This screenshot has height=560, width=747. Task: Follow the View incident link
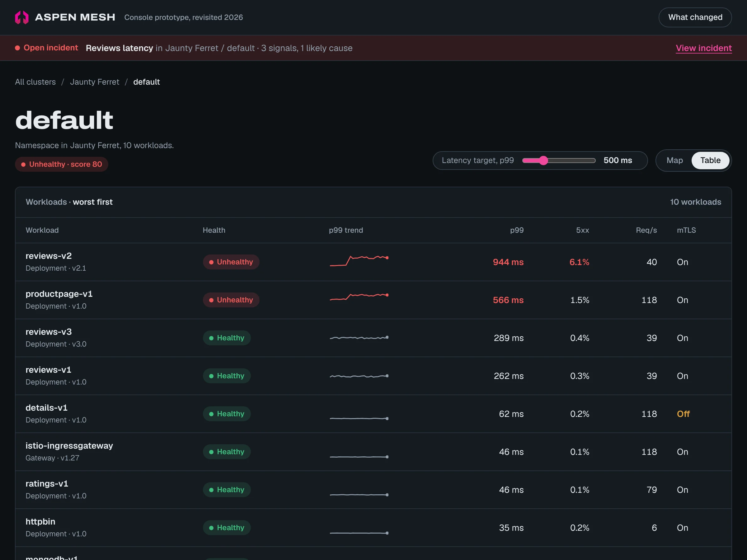pyautogui.click(x=703, y=48)
